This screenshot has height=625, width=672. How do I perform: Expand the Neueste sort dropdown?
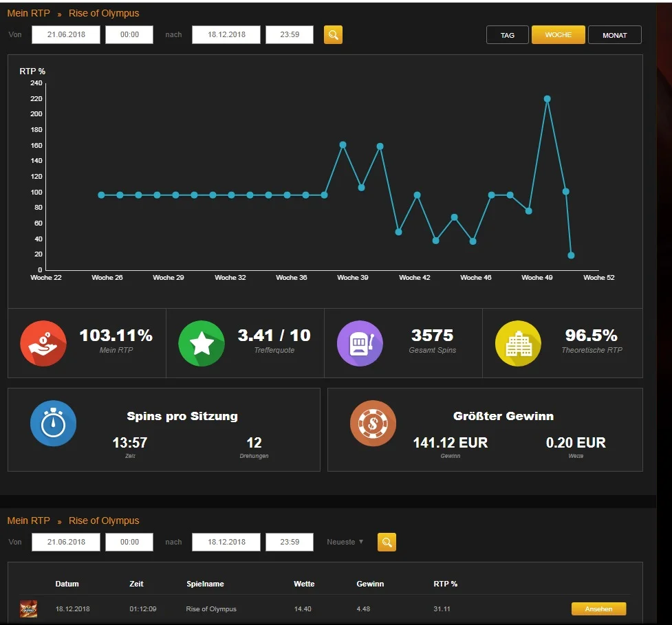[x=345, y=542]
